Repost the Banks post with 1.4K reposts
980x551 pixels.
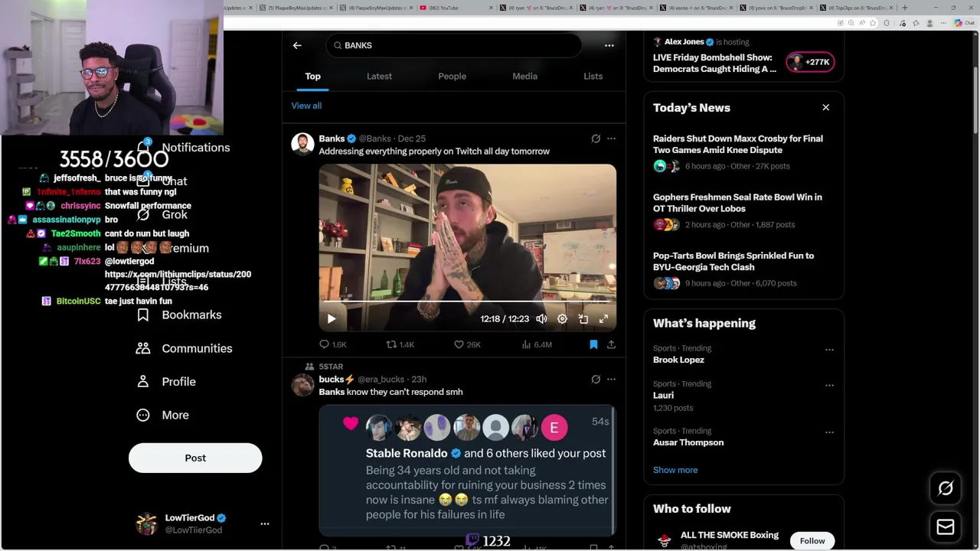click(400, 344)
